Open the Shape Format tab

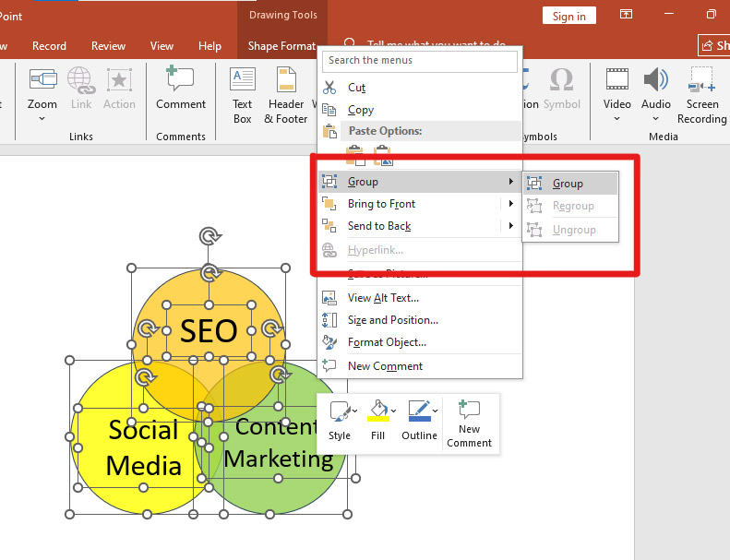click(281, 46)
